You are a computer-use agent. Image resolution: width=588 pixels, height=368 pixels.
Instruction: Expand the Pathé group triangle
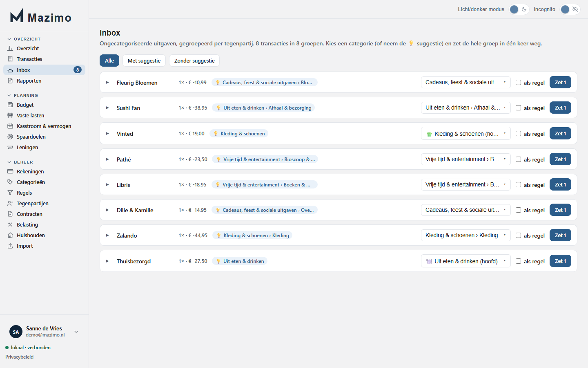[107, 159]
